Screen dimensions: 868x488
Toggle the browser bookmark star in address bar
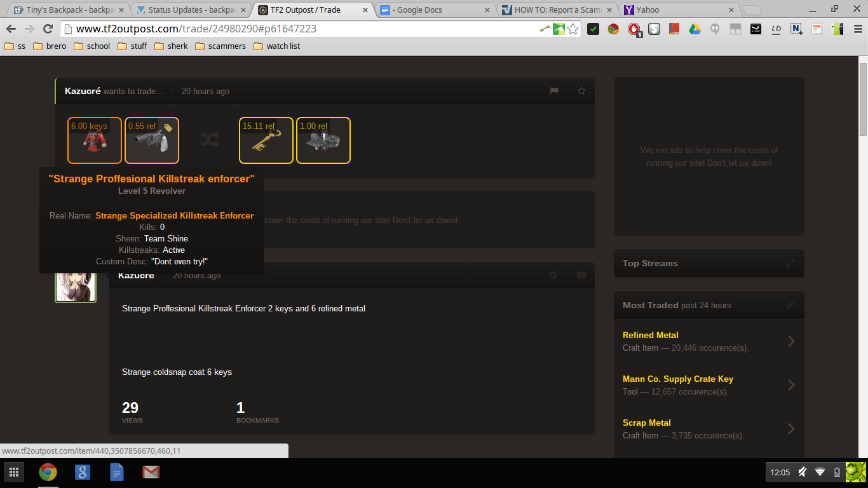tap(573, 29)
